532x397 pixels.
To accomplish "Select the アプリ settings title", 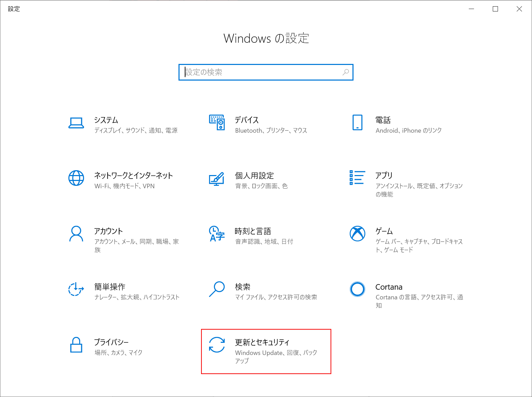I will [x=384, y=176].
